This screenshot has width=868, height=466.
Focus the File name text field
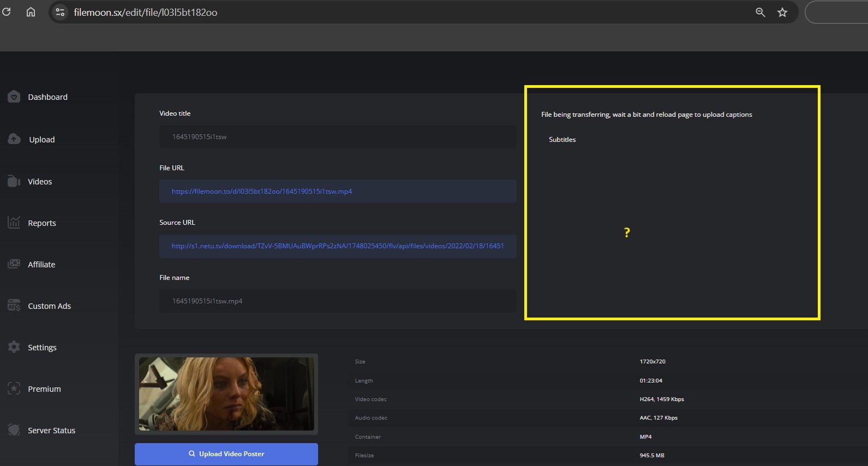click(x=337, y=301)
